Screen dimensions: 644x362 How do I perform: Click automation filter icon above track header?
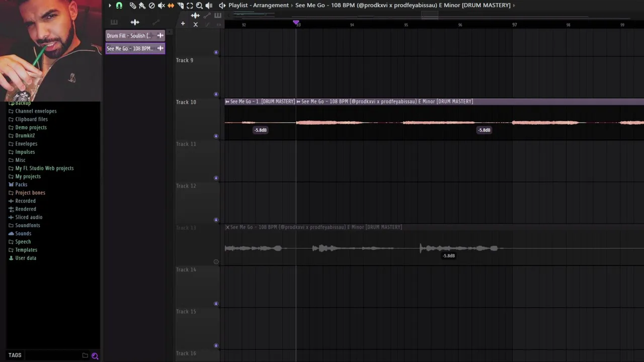207,16
